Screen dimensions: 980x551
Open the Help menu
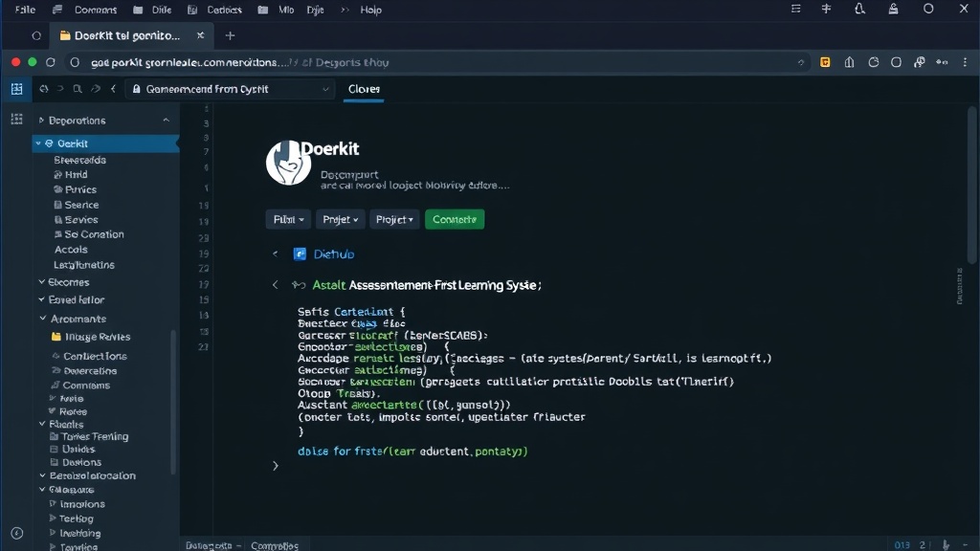pos(370,10)
